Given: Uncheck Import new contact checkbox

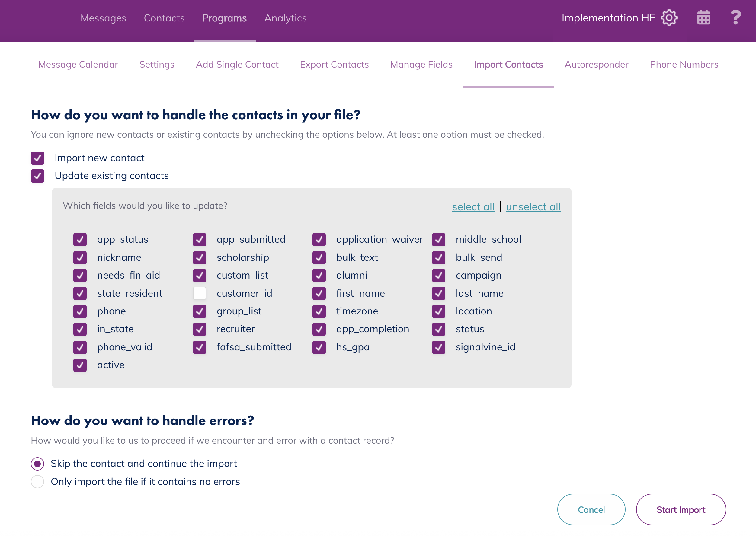Looking at the screenshot, I should pyautogui.click(x=38, y=158).
